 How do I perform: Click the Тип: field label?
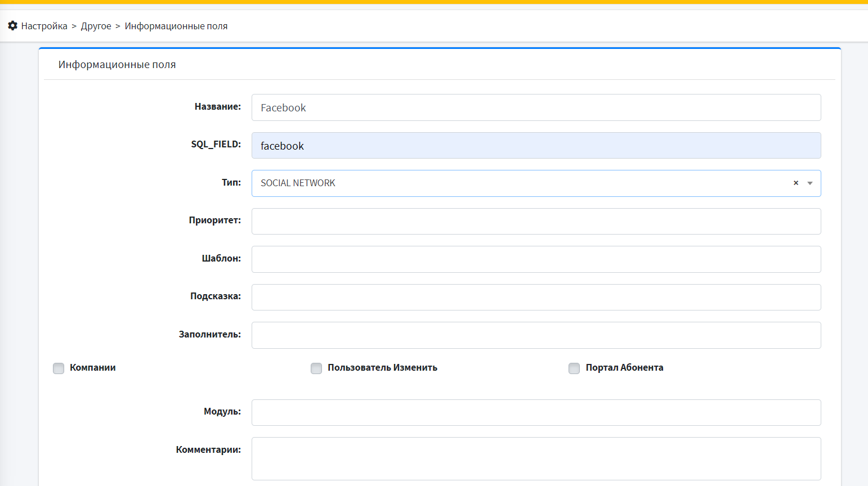[x=231, y=183]
